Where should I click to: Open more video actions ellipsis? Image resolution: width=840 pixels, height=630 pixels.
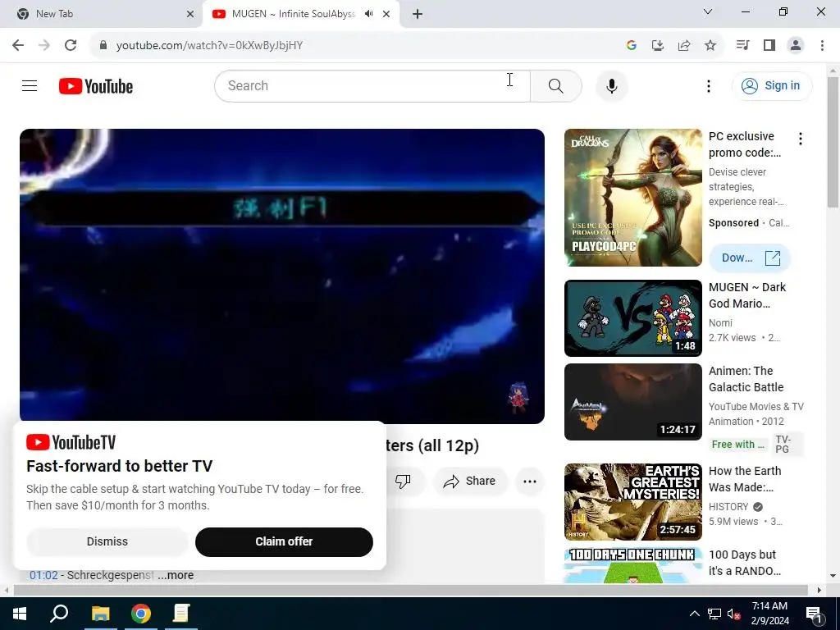click(530, 481)
